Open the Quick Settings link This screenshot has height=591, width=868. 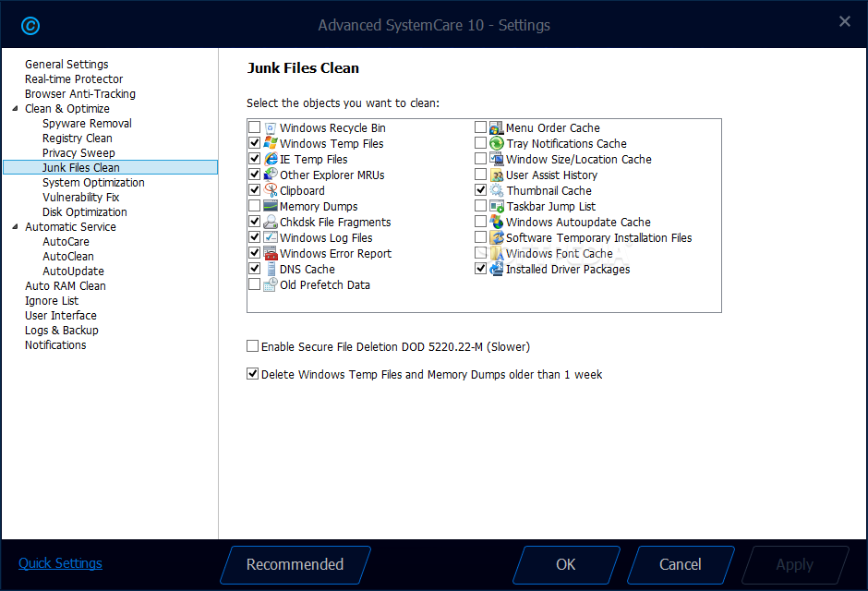point(60,563)
